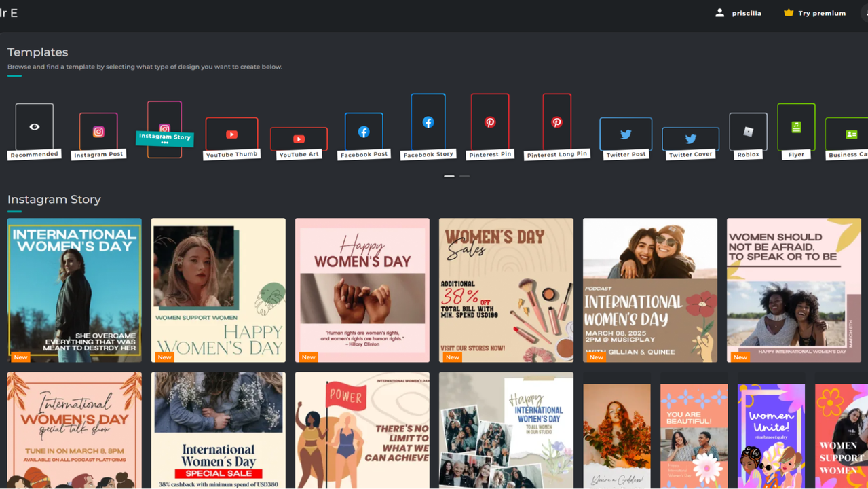Click the Try premium button

click(x=814, y=13)
